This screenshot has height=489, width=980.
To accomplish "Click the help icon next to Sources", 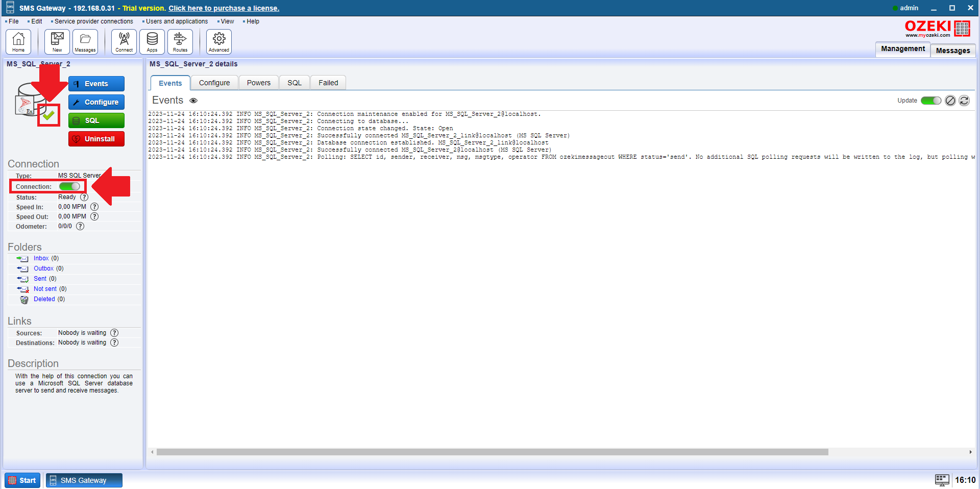I will (114, 333).
